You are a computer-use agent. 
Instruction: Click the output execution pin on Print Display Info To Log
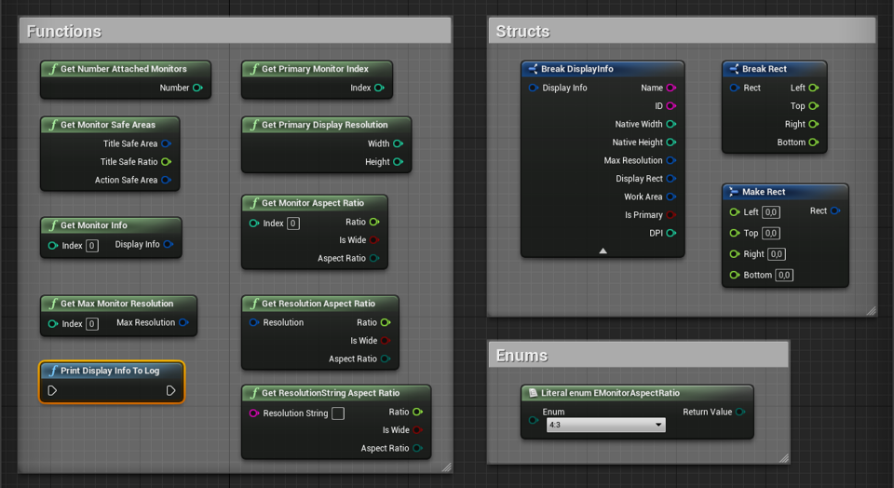pos(170,391)
